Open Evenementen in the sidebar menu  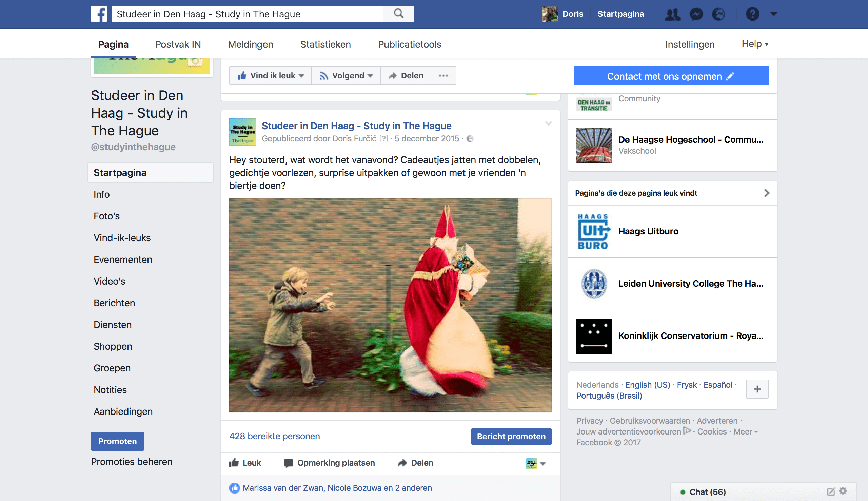point(123,259)
